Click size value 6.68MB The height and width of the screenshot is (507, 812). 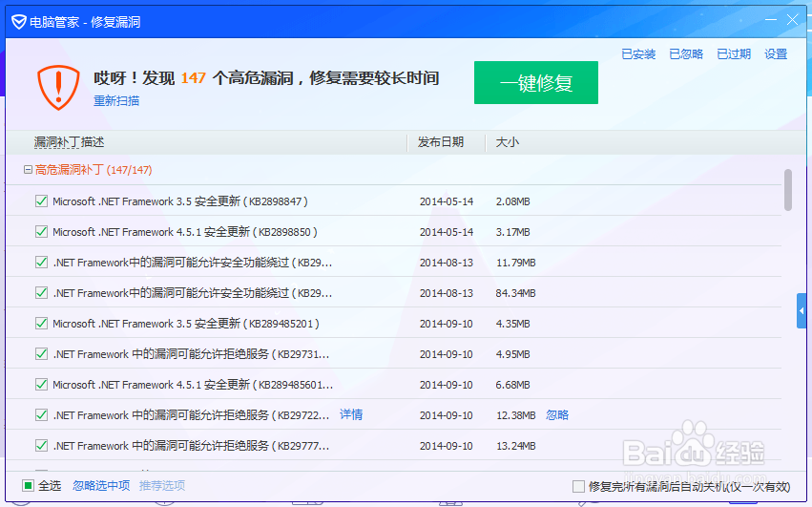coord(512,385)
